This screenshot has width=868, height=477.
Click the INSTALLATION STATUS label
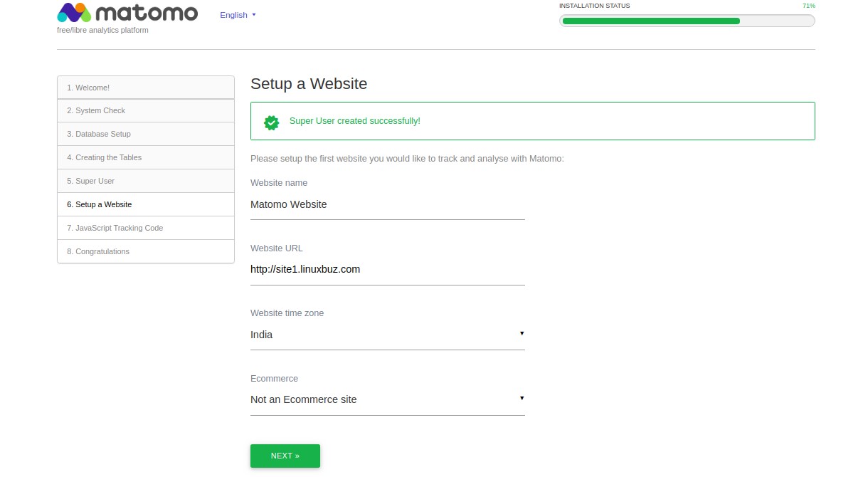594,6
